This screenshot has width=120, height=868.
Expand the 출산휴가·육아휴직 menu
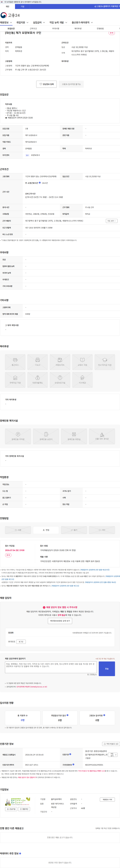pyautogui.click(x=82, y=23)
